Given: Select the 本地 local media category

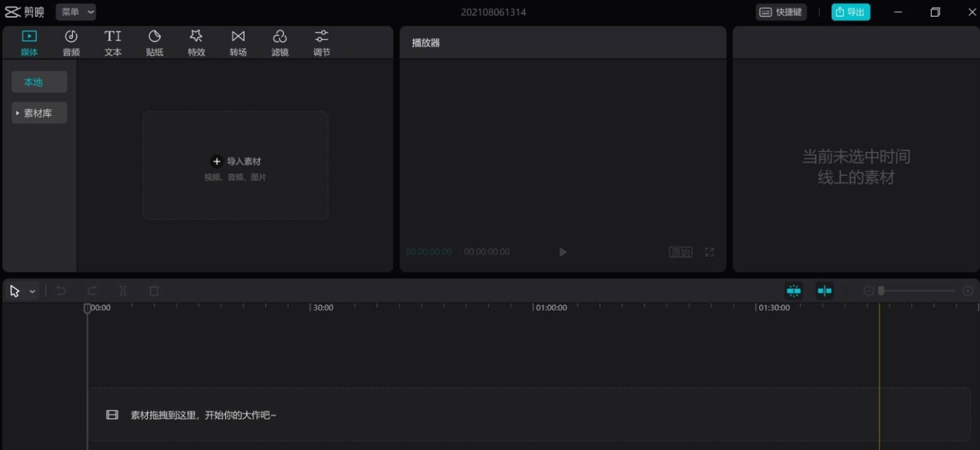Looking at the screenshot, I should point(39,82).
